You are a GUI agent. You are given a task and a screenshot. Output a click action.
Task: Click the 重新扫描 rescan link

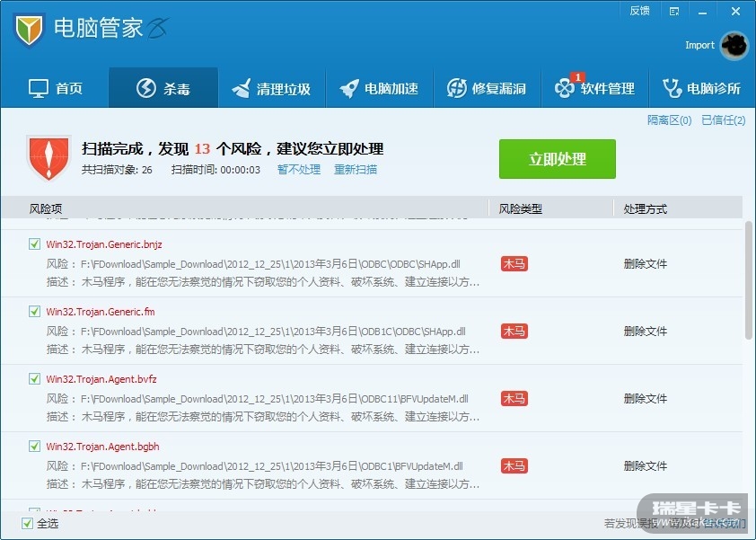click(356, 170)
